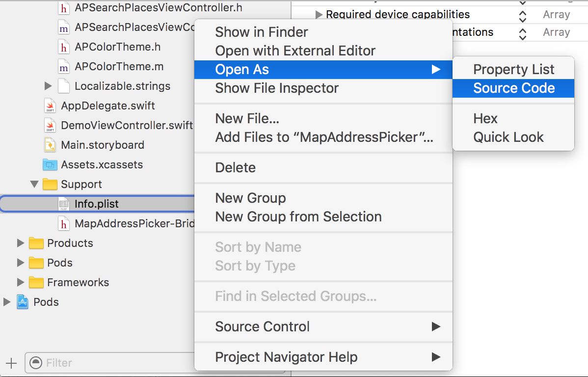Screen dimensions: 588x377
Task: Click Delete in the context menu
Action: pyautogui.click(x=236, y=168)
